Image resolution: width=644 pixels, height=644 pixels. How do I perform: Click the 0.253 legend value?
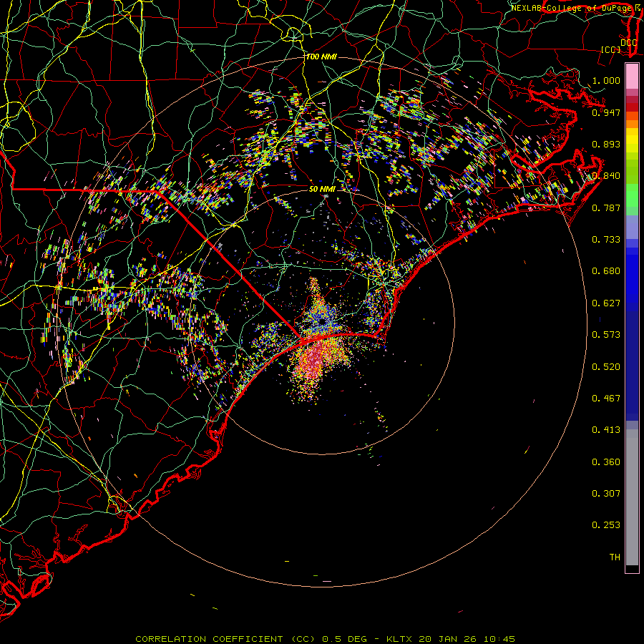point(606,525)
